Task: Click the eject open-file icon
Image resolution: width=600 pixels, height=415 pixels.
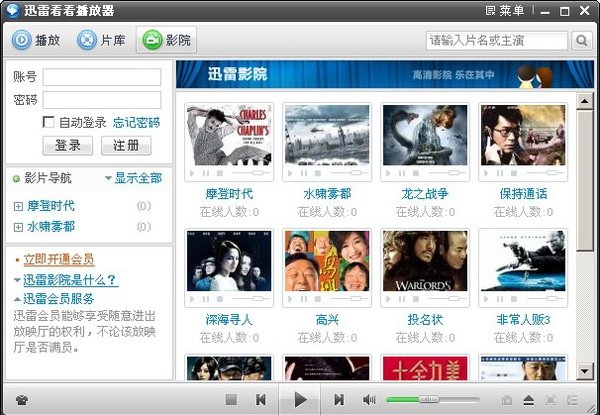Action: (x=528, y=400)
